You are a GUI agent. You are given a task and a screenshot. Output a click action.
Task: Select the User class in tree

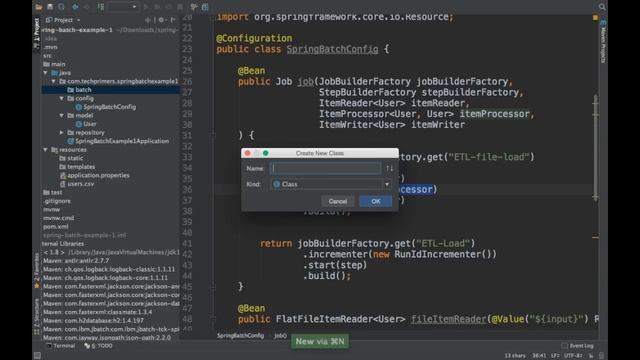click(x=90, y=124)
